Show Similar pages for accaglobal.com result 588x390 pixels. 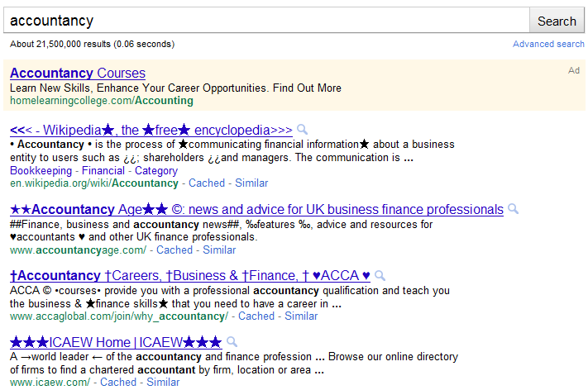click(x=301, y=316)
